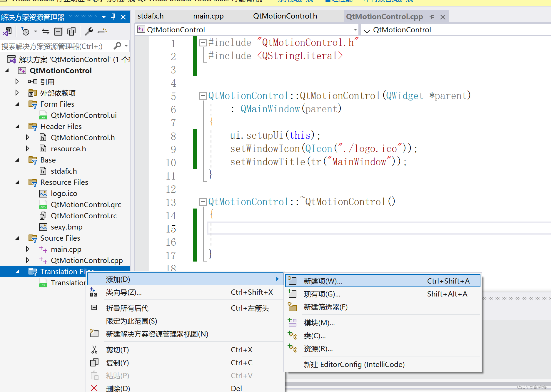Open the member navigation combo QtMotionControl
Viewport: 551px width, 392px height.
[x=456, y=30]
